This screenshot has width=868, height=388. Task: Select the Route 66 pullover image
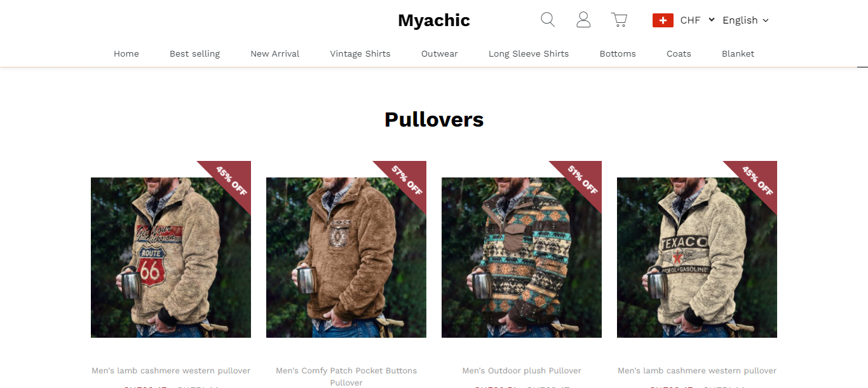171,258
